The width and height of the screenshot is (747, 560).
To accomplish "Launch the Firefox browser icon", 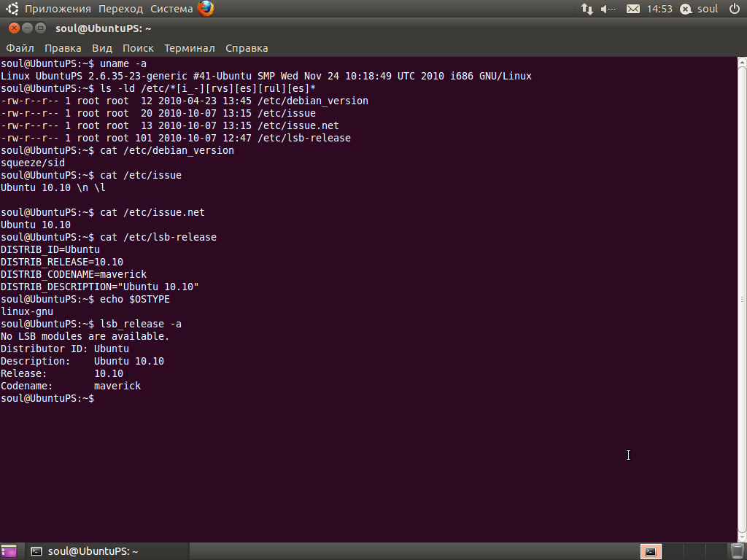I will coord(206,9).
